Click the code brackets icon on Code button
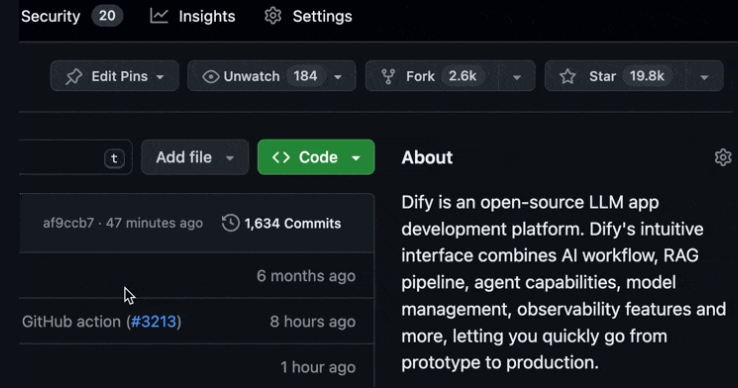The width and height of the screenshot is (738, 388). point(281,157)
